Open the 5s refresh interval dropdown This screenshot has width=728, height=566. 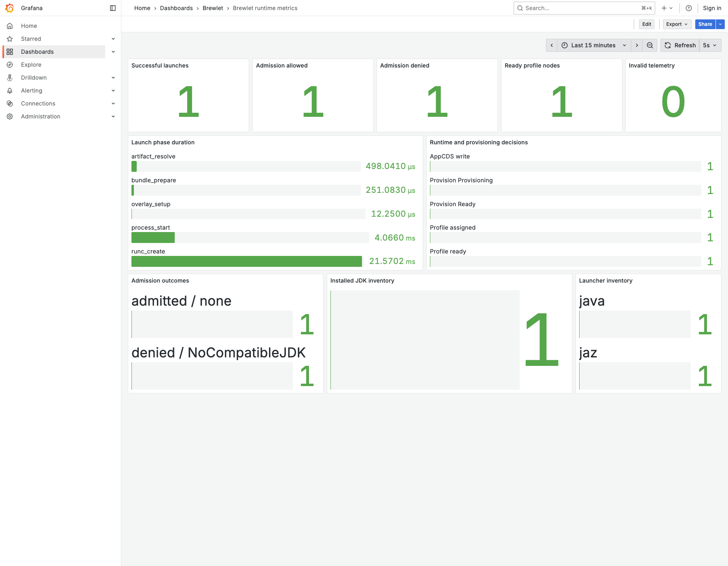point(710,45)
